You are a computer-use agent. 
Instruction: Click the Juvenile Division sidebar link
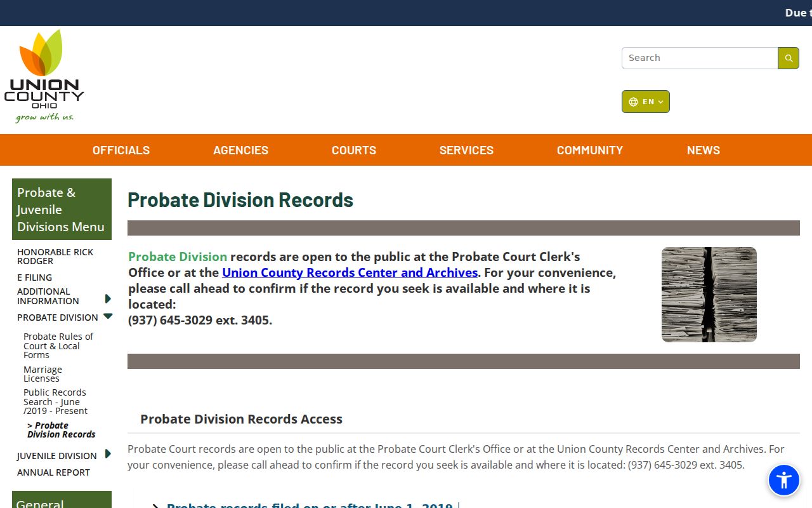[57, 456]
